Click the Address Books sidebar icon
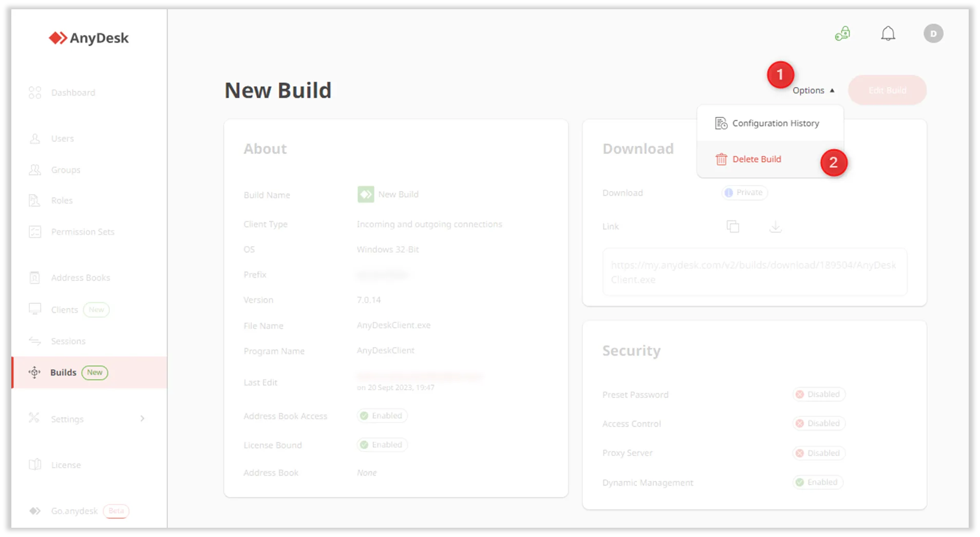 pos(35,278)
